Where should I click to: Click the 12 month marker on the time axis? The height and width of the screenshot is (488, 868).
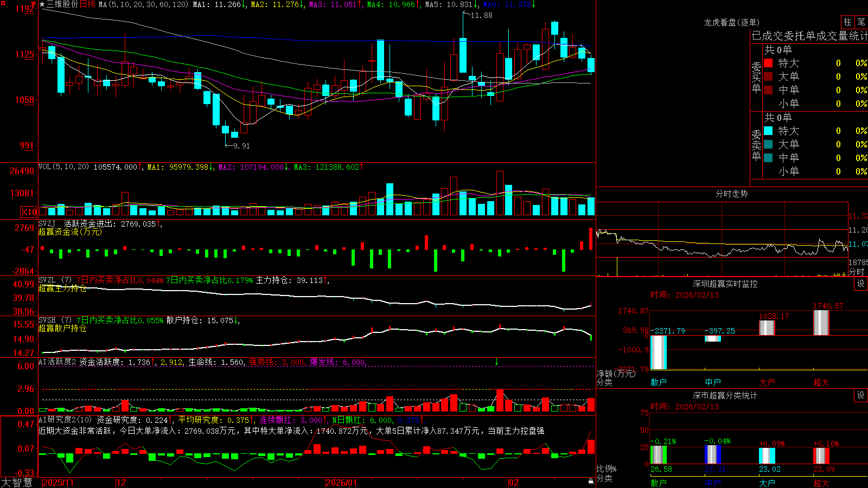coord(122,483)
